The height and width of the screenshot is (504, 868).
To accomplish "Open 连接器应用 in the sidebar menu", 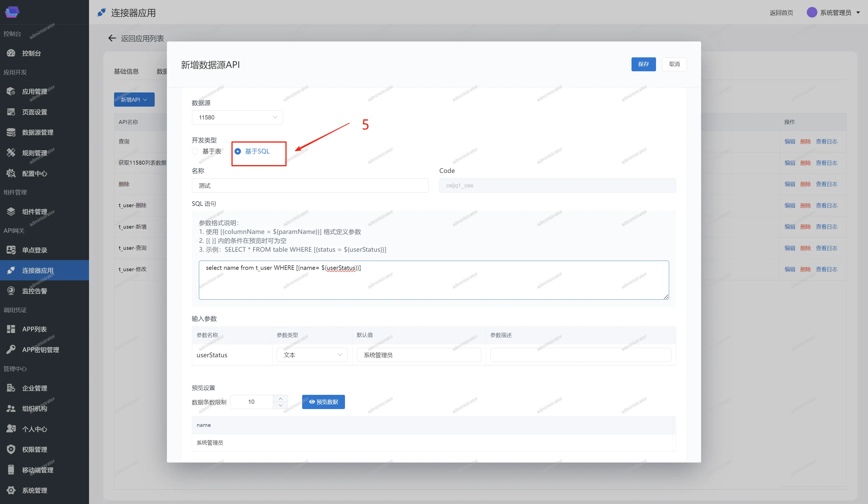I will click(x=38, y=270).
